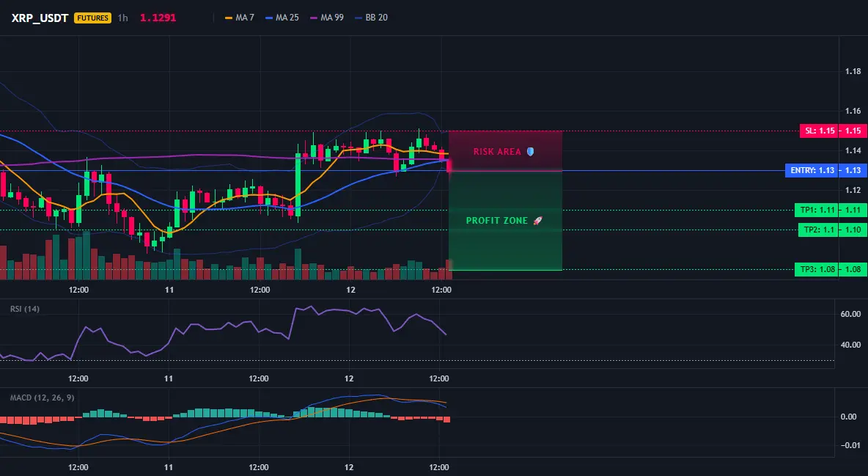868x476 pixels.
Task: Toggle the BB 20 legend entry
Action: (372, 18)
